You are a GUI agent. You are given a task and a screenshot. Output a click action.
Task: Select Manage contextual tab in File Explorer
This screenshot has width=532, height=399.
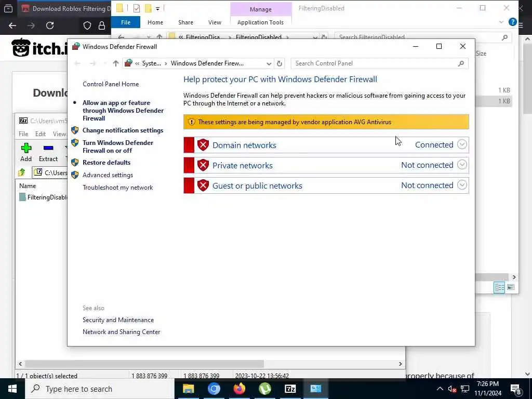[261, 9]
